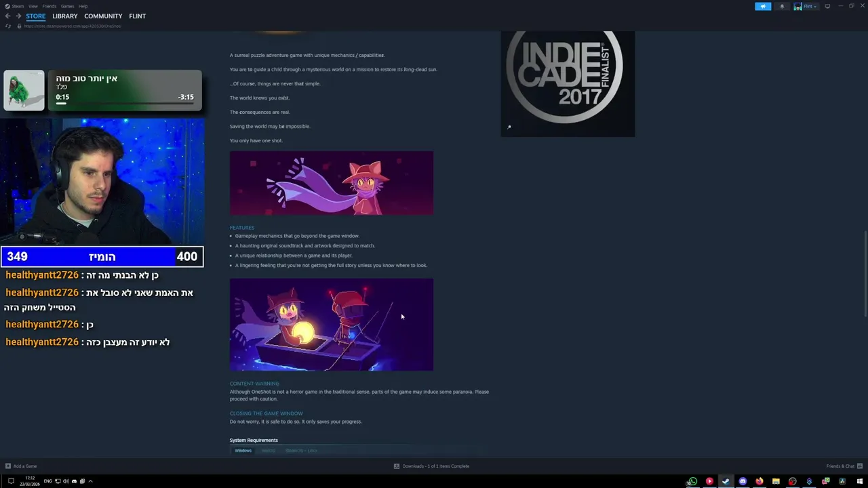This screenshot has width=868, height=488.
Task: Click the padlock icon beside the URL
Action: (x=19, y=26)
